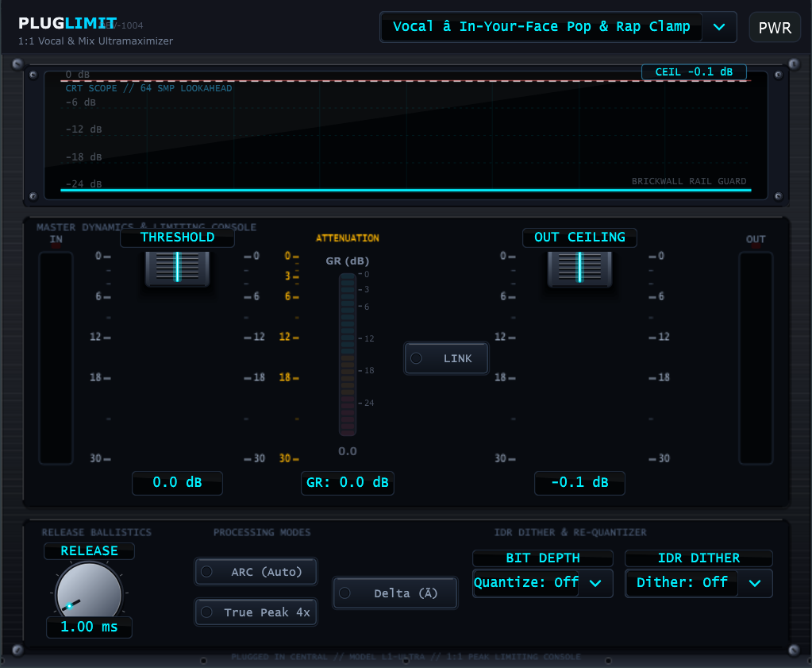Open the Dither: Off dropdown
Screen dimensions: 812x668
[698, 583]
